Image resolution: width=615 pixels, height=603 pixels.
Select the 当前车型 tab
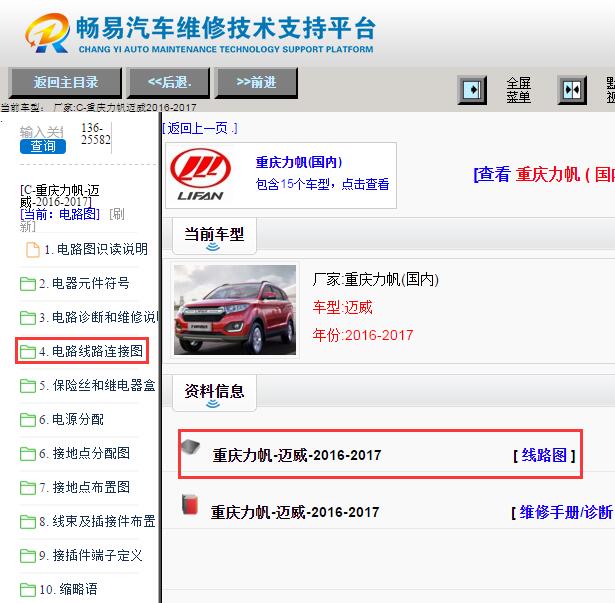click(214, 237)
